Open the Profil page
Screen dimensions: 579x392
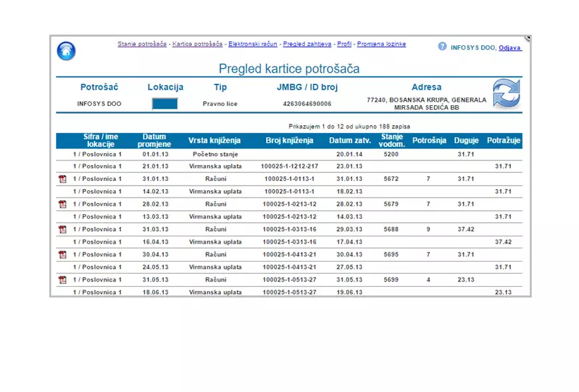coord(344,45)
